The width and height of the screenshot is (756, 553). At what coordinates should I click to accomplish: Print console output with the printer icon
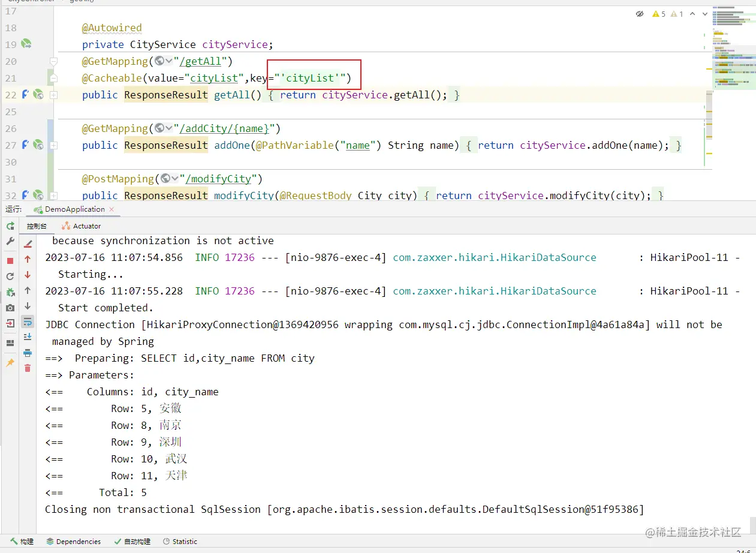[x=28, y=353]
